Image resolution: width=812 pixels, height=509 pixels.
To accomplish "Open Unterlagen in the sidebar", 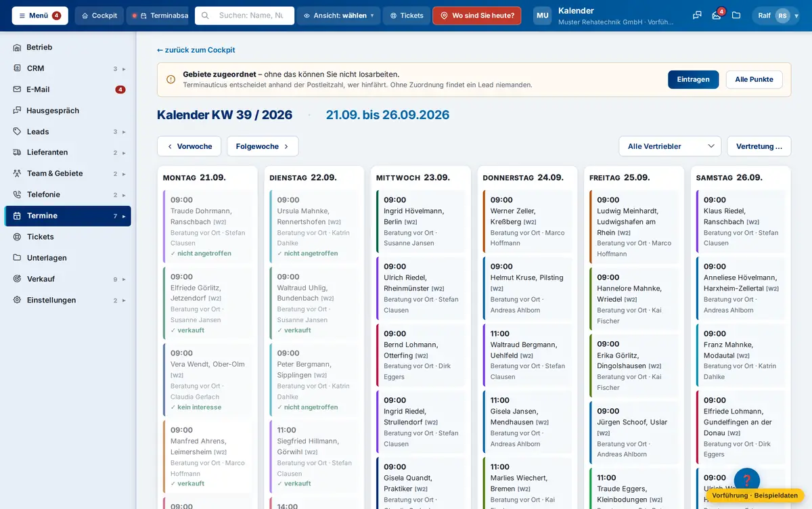I will click(68, 258).
